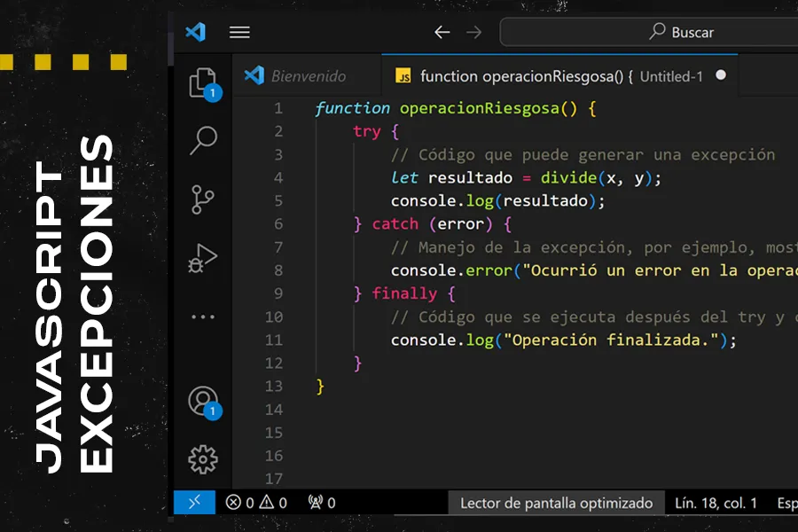Click the back navigation arrow
The width and height of the screenshot is (798, 532).
pos(442,31)
